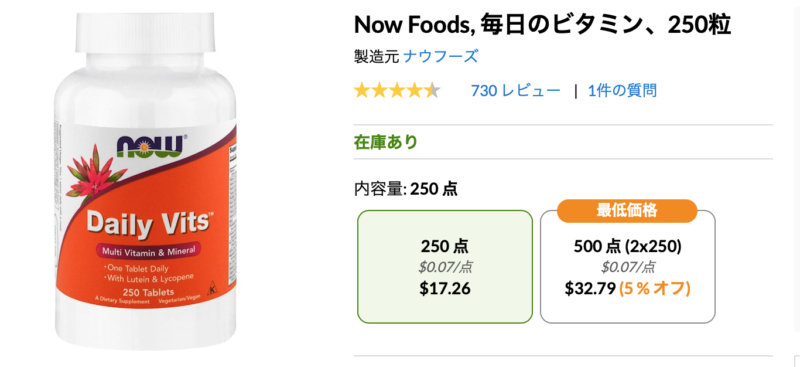
Task: Open the ナウフーズ manufacturer link
Action: [440, 56]
